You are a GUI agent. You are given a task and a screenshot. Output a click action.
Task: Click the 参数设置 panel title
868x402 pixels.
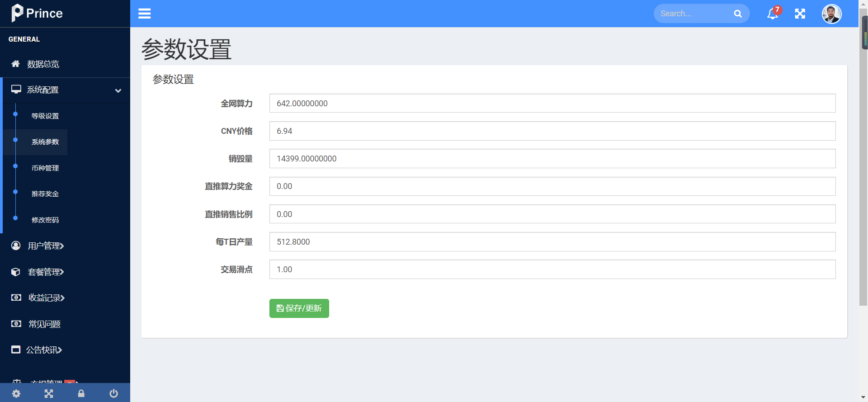point(173,80)
